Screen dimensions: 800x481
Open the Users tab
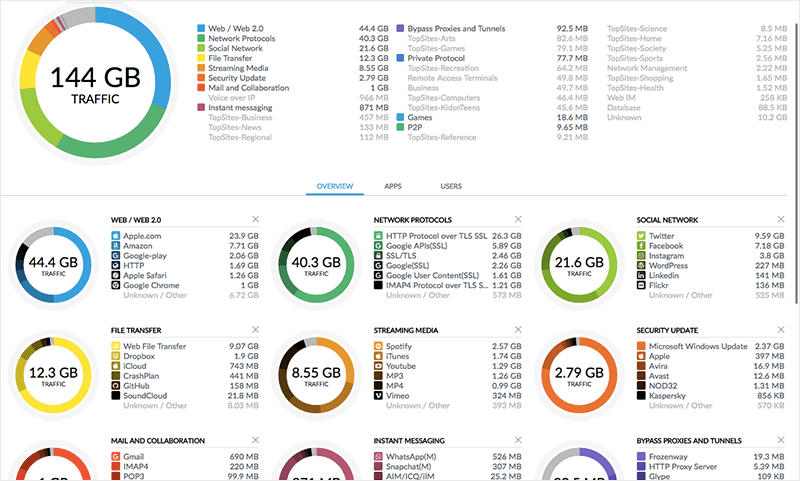click(451, 186)
